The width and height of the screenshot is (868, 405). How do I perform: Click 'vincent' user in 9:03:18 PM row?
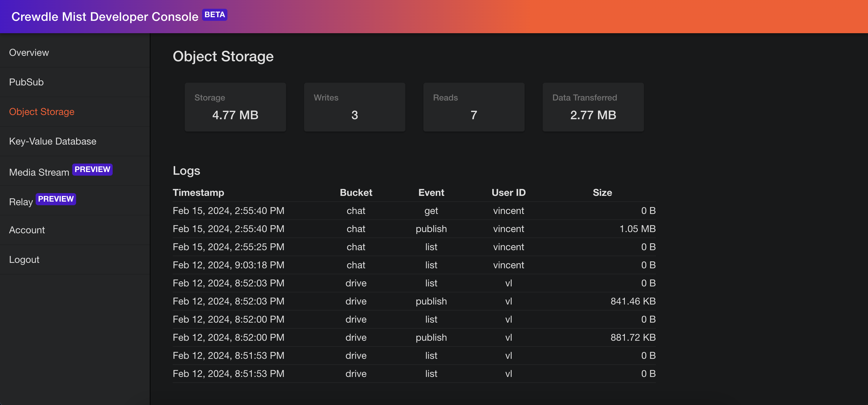(x=509, y=265)
